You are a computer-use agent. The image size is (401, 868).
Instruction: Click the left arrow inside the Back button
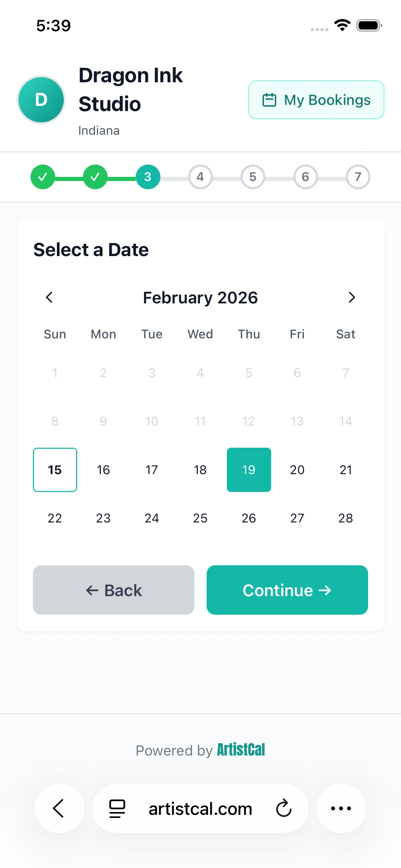point(92,590)
